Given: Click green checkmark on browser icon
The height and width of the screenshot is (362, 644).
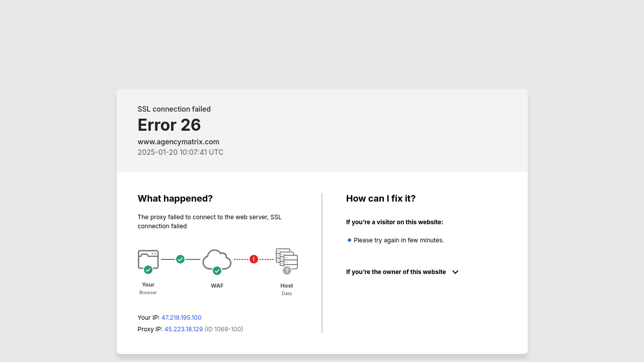Looking at the screenshot, I should [x=148, y=270].
